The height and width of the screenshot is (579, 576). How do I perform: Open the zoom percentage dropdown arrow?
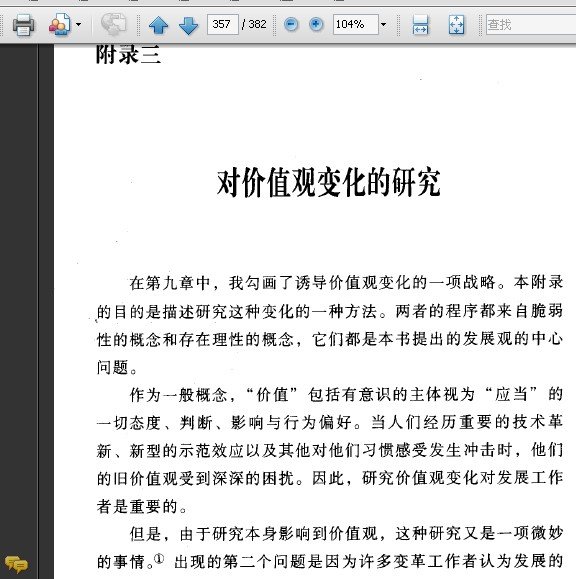[x=383, y=25]
